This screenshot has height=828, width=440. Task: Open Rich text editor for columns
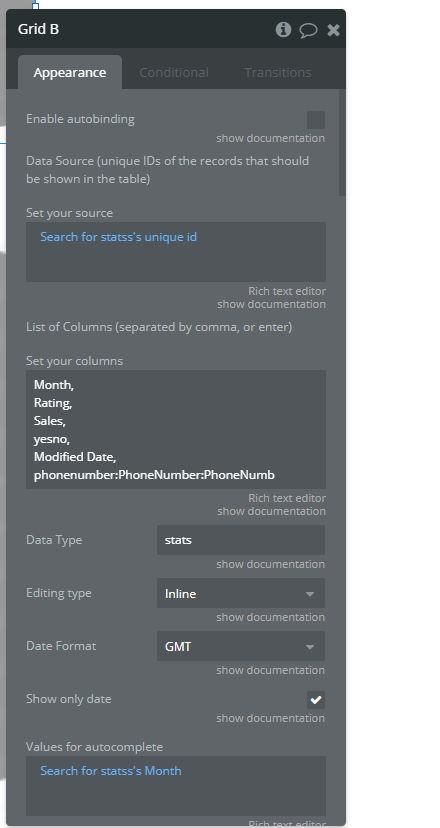(287, 498)
